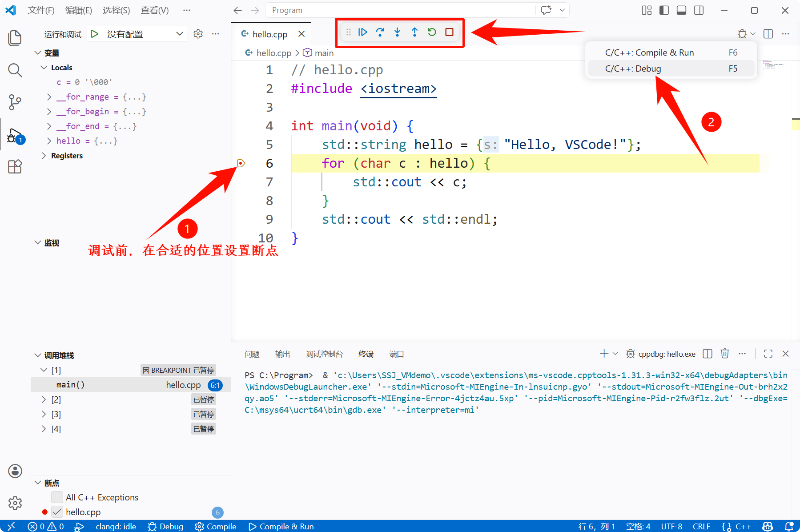Click Debug button in status bar
The height and width of the screenshot is (532, 800).
pos(165,526)
